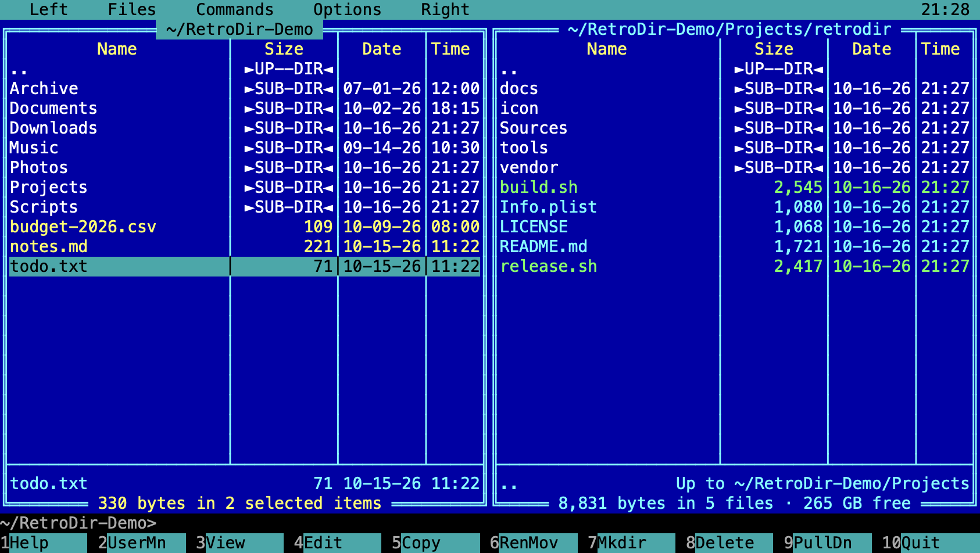Open the Right panel menu
980x553 pixels.
(445, 9)
